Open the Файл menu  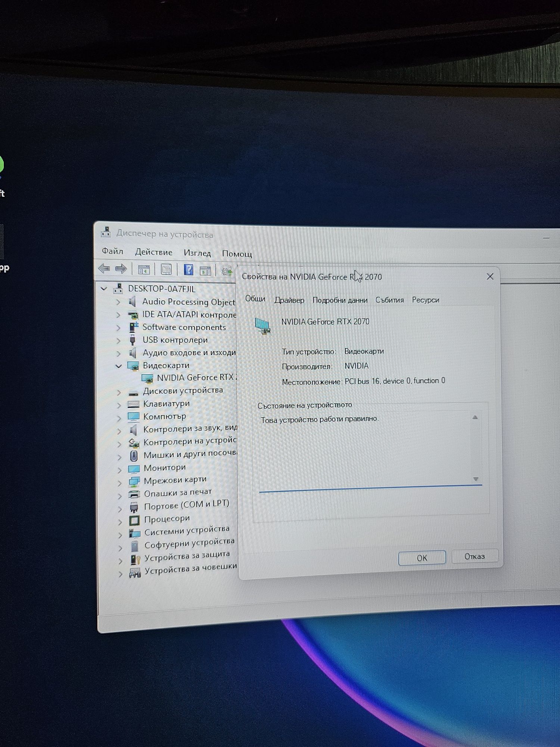pos(112,251)
